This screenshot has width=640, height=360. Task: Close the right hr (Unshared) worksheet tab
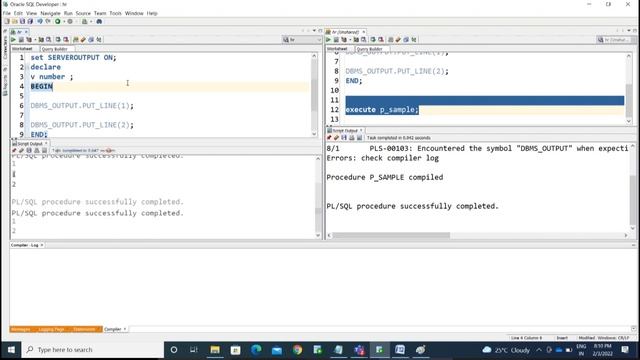tap(364, 32)
